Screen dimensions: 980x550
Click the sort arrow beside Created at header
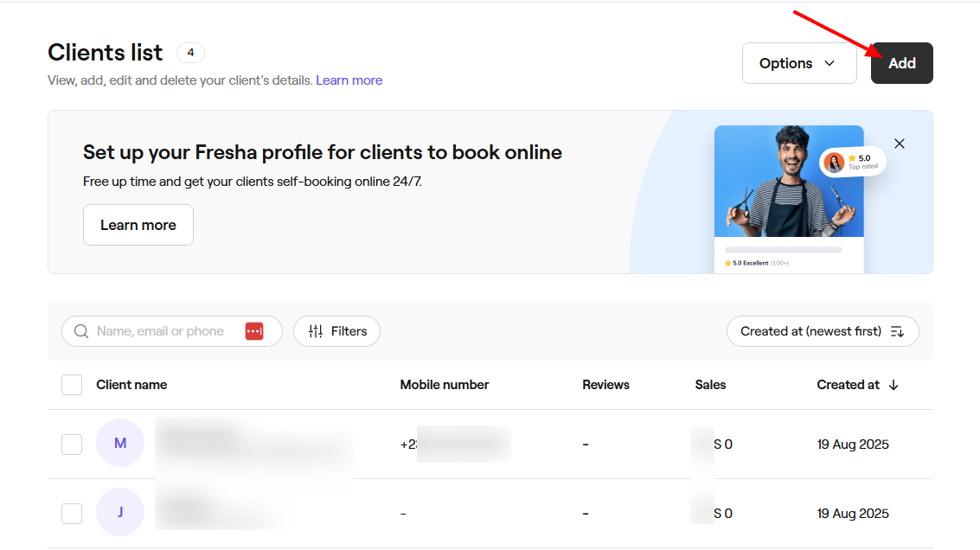(x=894, y=385)
